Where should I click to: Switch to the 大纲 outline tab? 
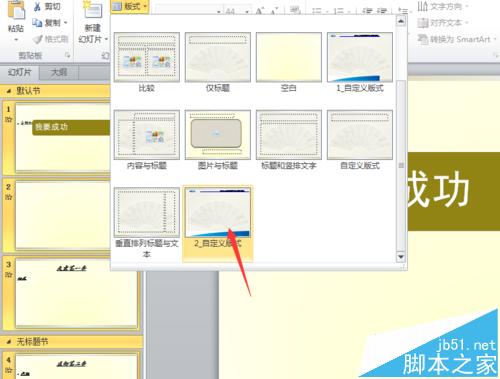point(59,72)
